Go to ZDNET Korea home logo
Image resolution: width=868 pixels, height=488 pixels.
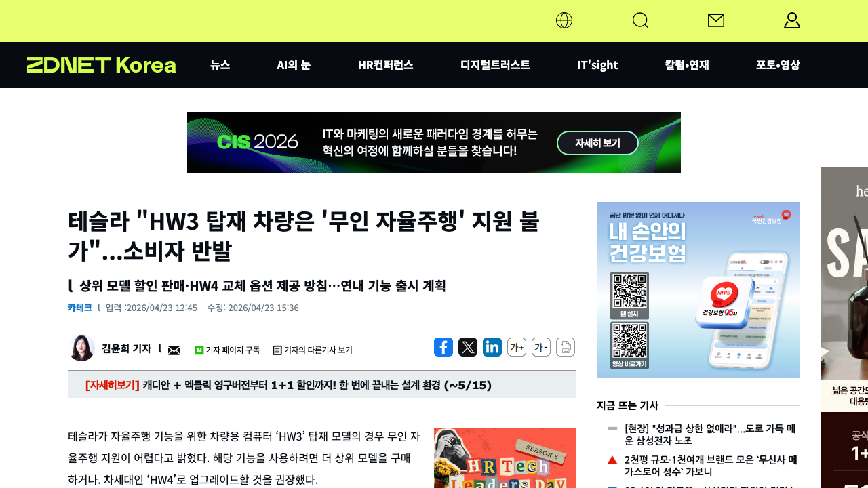tap(101, 65)
